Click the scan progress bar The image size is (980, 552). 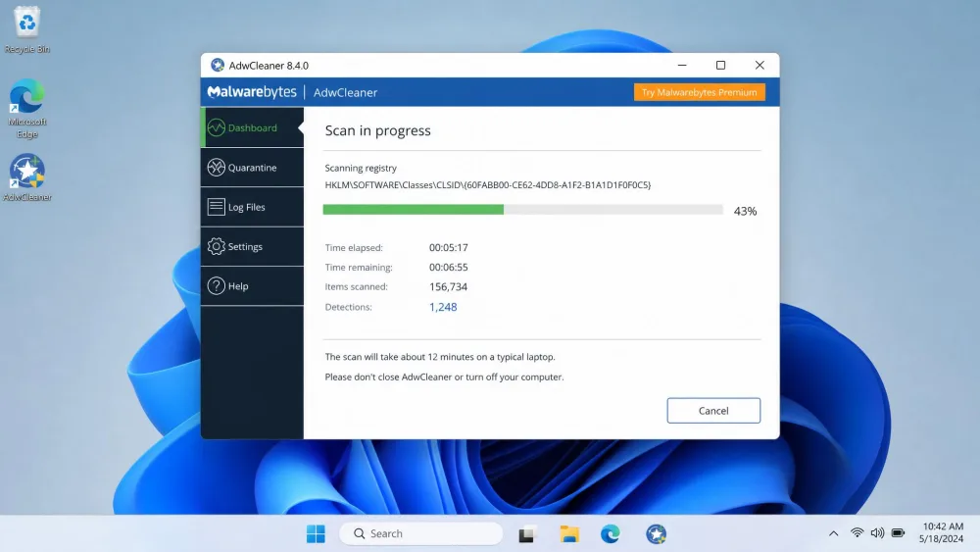coord(522,210)
